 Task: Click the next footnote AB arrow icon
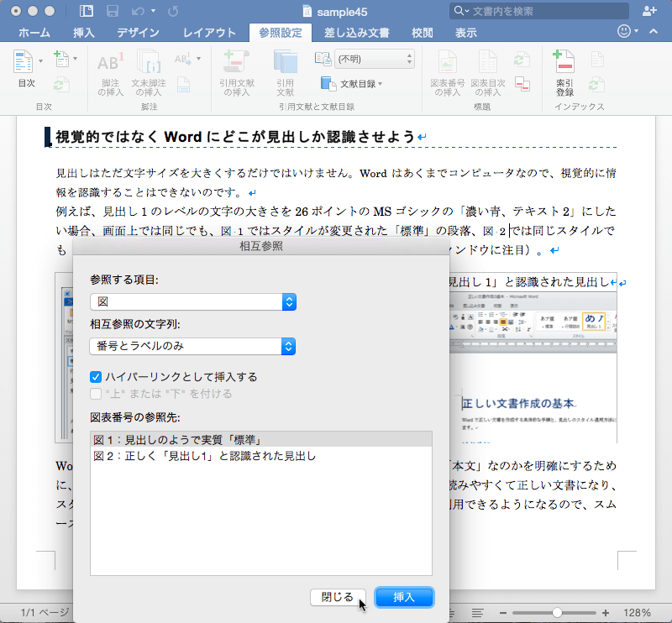[x=183, y=59]
